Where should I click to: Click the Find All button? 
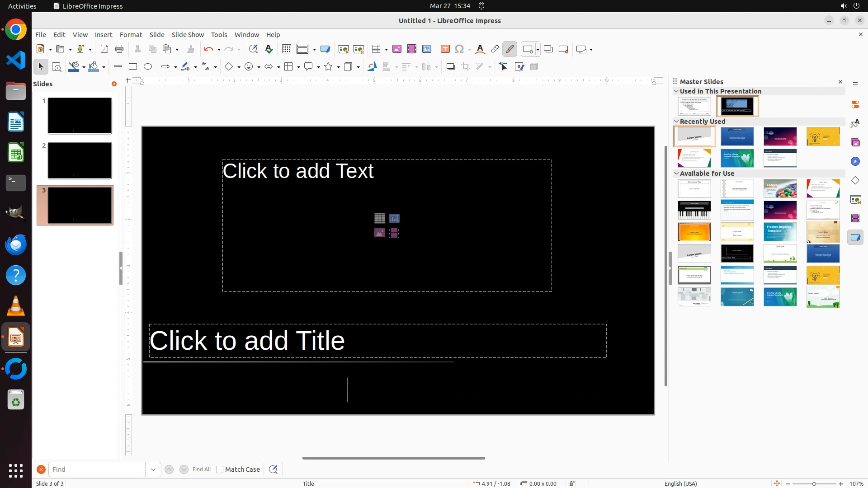coord(202,469)
